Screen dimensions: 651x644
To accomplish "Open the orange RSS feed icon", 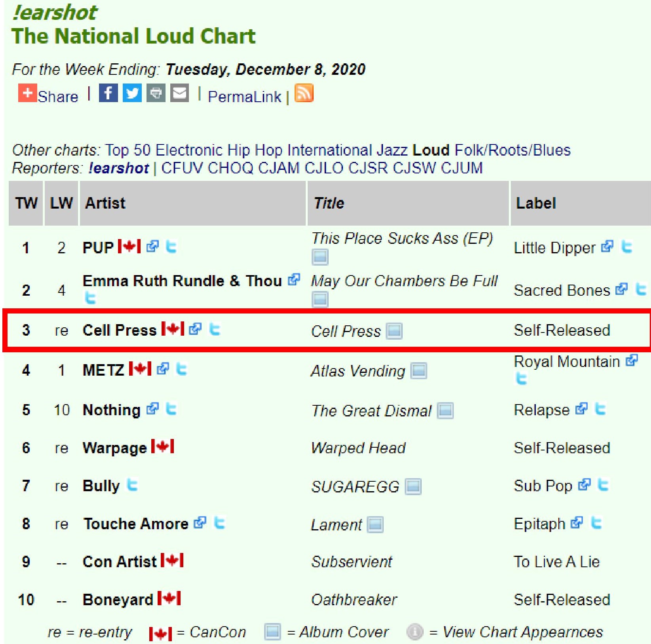I will click(x=304, y=93).
